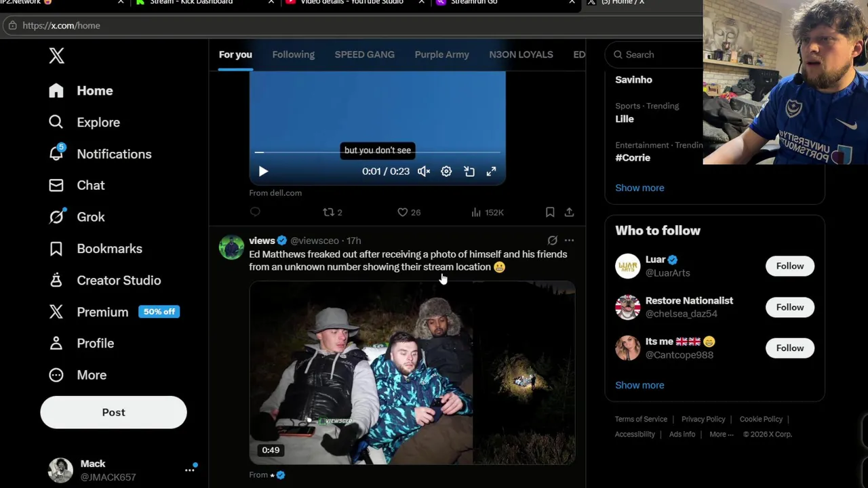Bookmark the dell.com post
This screenshot has width=868, height=488.
point(550,212)
